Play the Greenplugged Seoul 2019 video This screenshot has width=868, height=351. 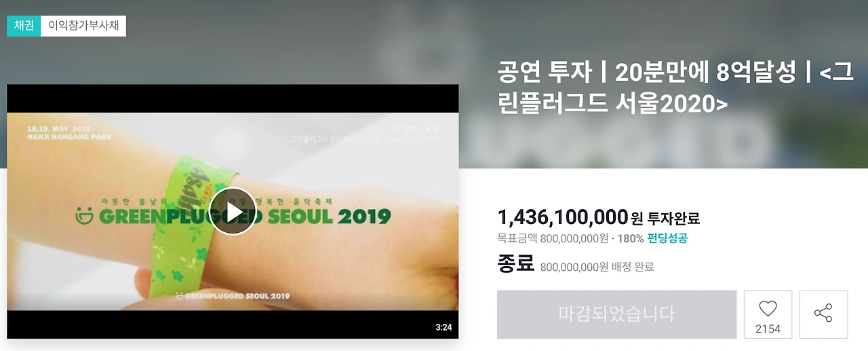[x=233, y=211]
